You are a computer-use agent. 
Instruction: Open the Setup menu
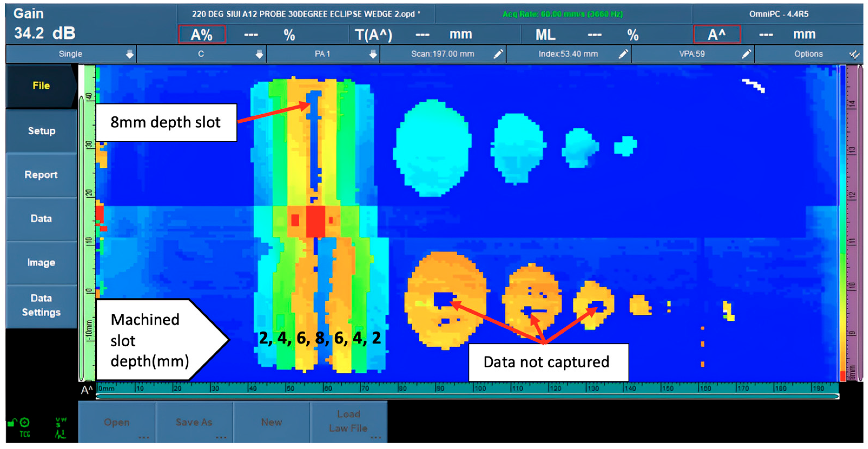(x=41, y=131)
